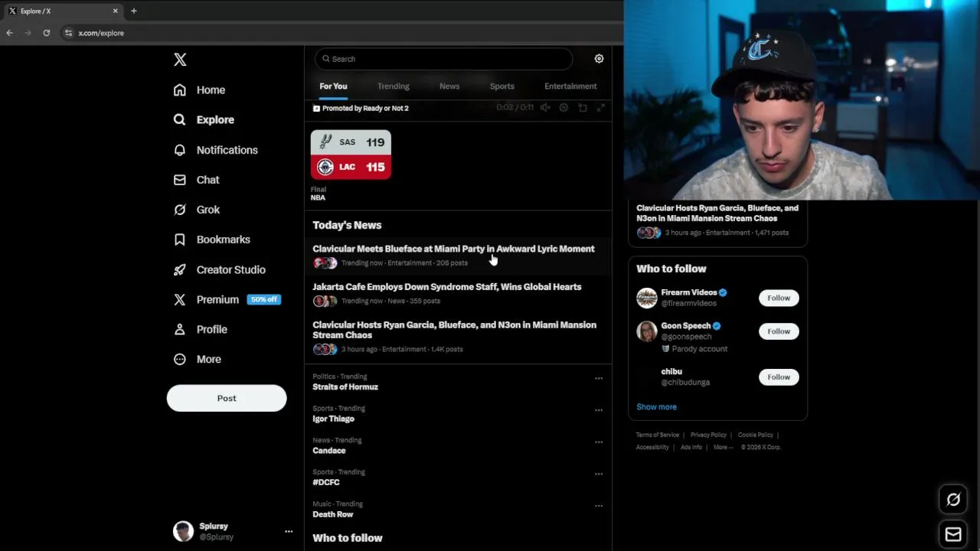Open Premium with the 50% off badge
Screen dimensions: 980x551
coord(227,299)
